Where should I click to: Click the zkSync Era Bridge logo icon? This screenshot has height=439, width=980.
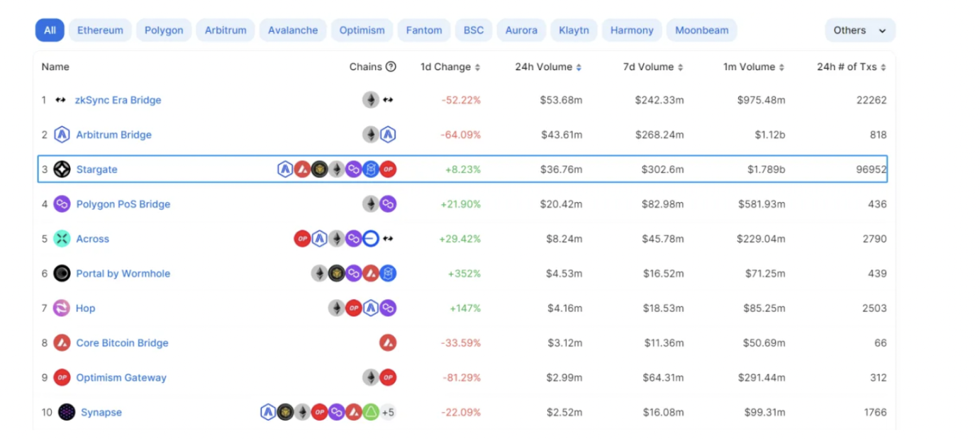pos(61,100)
